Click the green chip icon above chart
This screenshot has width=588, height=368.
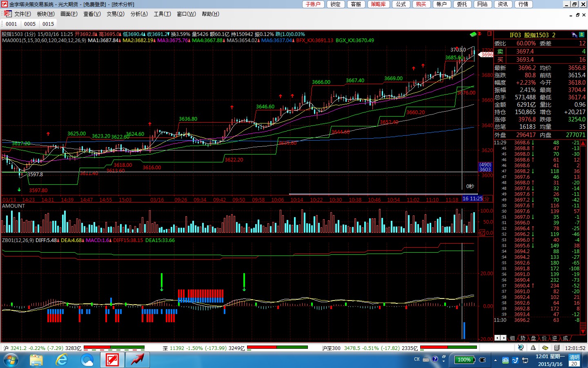point(473,34)
